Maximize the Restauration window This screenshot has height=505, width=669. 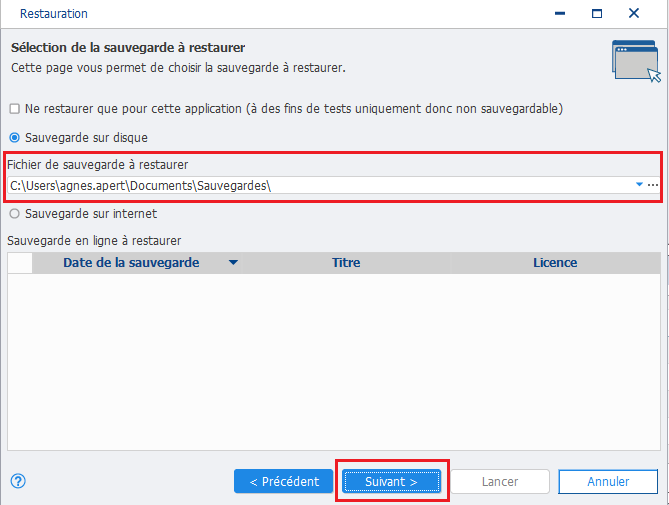[x=597, y=14]
